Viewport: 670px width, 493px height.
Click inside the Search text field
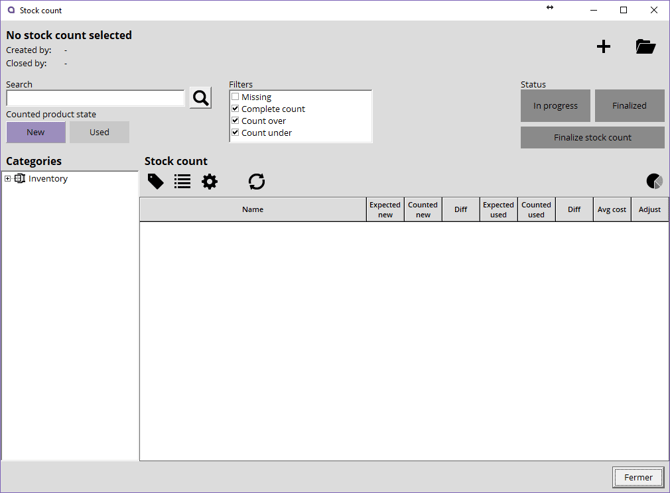coord(95,98)
